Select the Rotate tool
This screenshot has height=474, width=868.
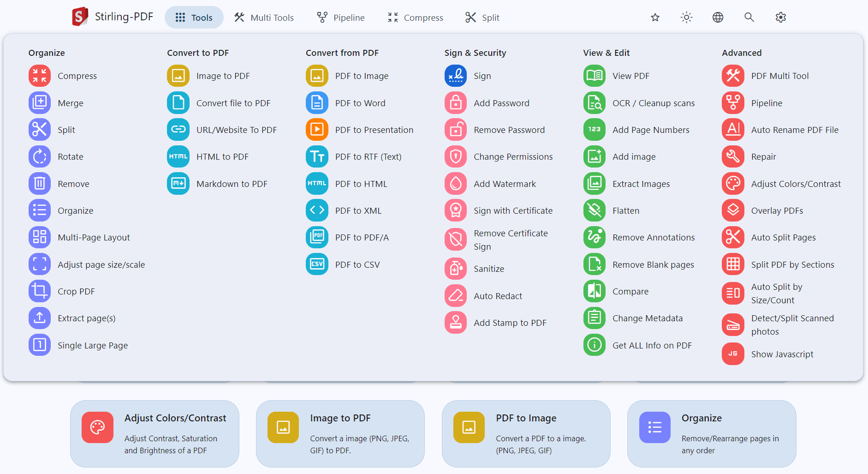(70, 156)
